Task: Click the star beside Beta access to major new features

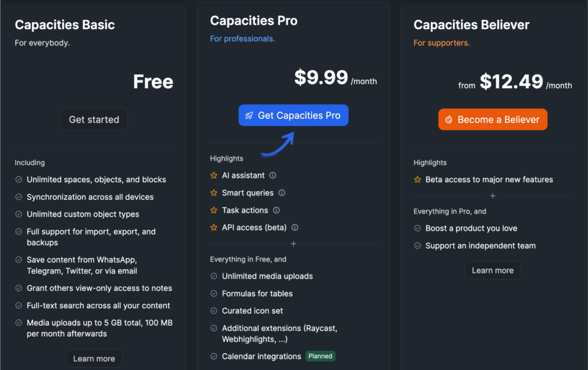Action: coord(417,179)
